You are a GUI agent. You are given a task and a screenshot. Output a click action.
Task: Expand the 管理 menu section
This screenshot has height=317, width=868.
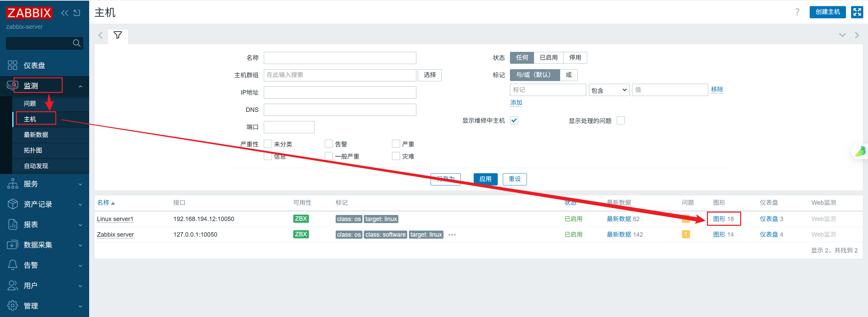click(80, 306)
